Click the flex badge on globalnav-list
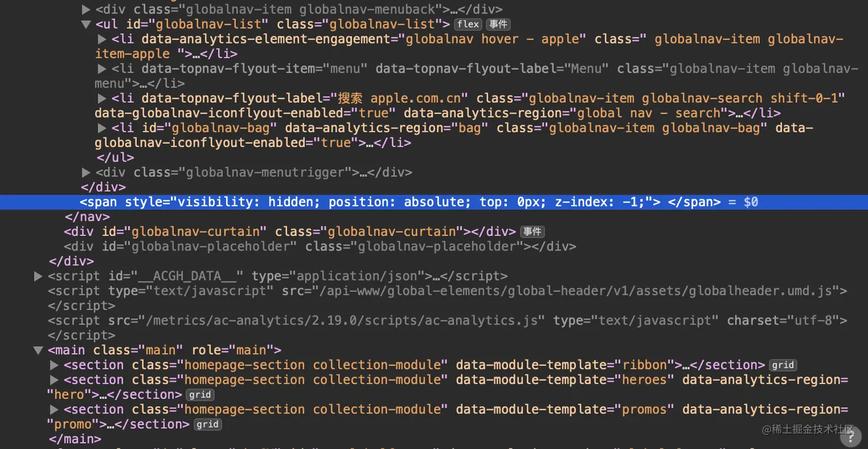The width and height of the screenshot is (868, 449). (x=468, y=24)
